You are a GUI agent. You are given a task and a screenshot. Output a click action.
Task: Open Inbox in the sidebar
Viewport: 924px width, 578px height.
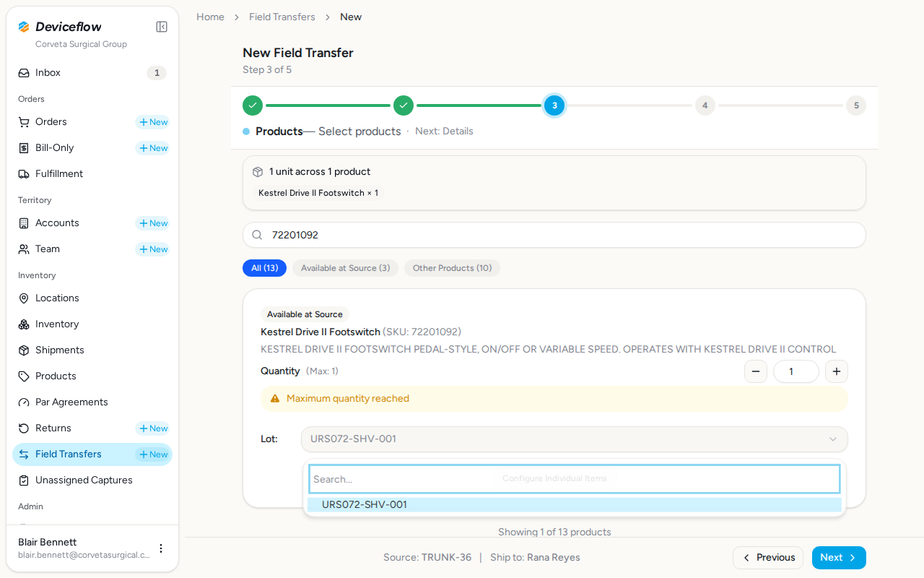(92, 73)
